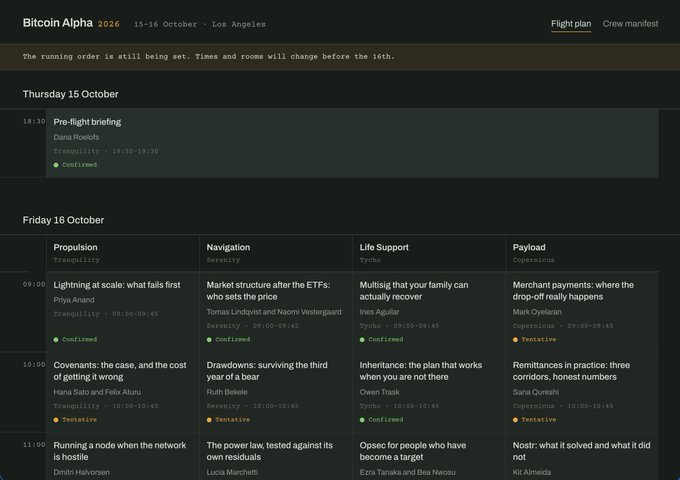Open The power law residuals session

click(269, 451)
